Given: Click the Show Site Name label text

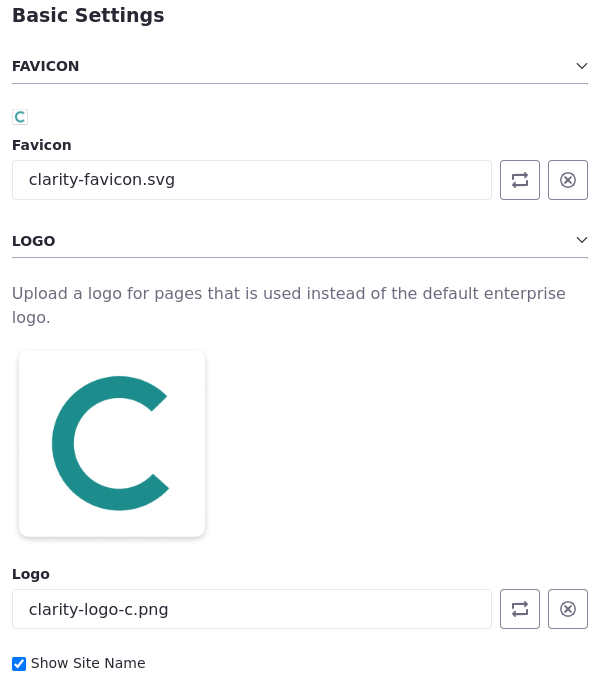Looking at the screenshot, I should click(88, 663).
